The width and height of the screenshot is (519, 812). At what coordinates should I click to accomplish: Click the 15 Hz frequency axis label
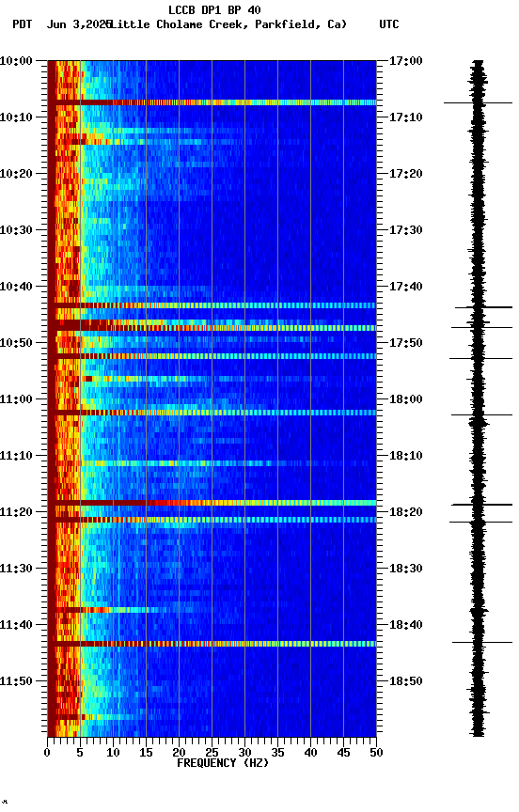(146, 753)
